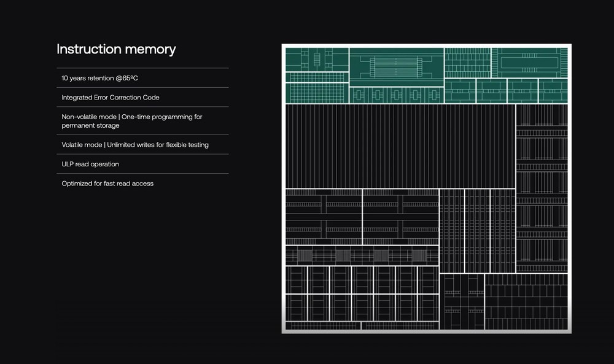Click "Integrated Error Correction Code" feature
Screen dimensions: 614x364
pyautogui.click(x=111, y=98)
